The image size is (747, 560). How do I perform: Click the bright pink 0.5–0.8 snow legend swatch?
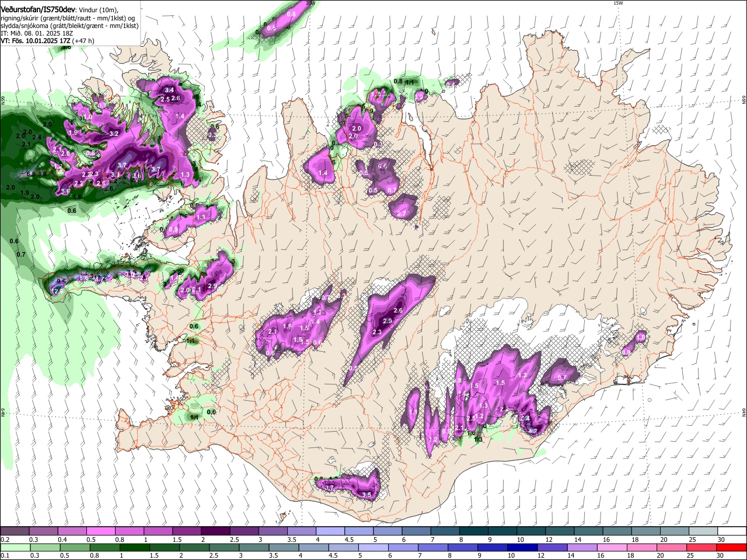(101, 531)
